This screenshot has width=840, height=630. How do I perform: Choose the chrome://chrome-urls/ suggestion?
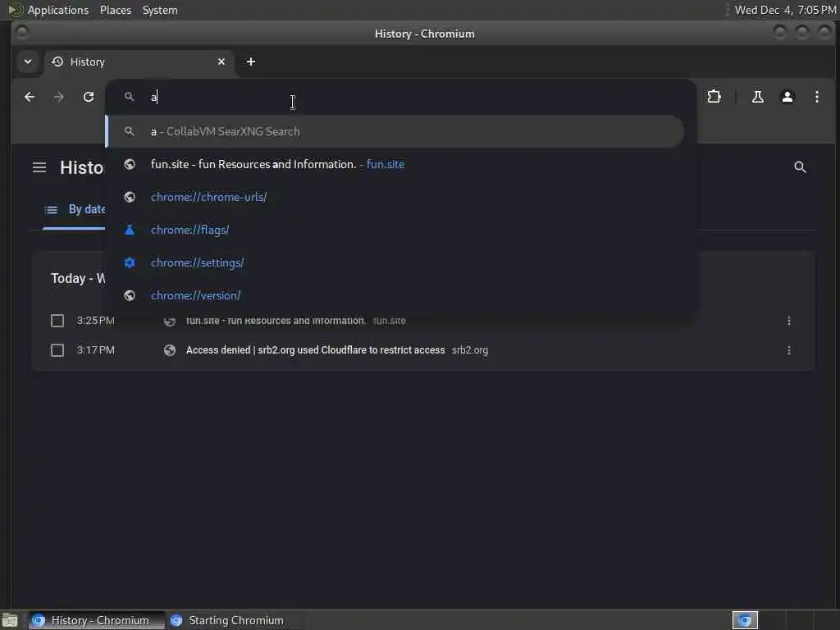click(x=395, y=197)
